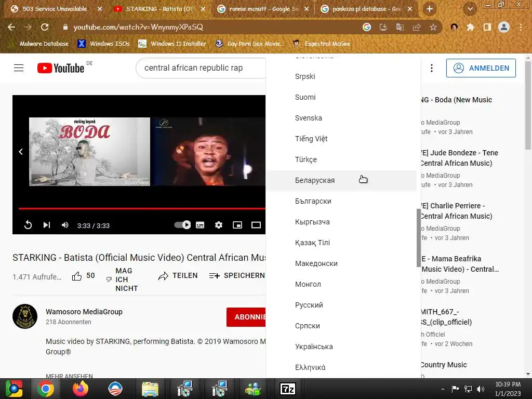This screenshot has width=532, height=399.
Task: Choose Български language
Action: tap(341, 201)
